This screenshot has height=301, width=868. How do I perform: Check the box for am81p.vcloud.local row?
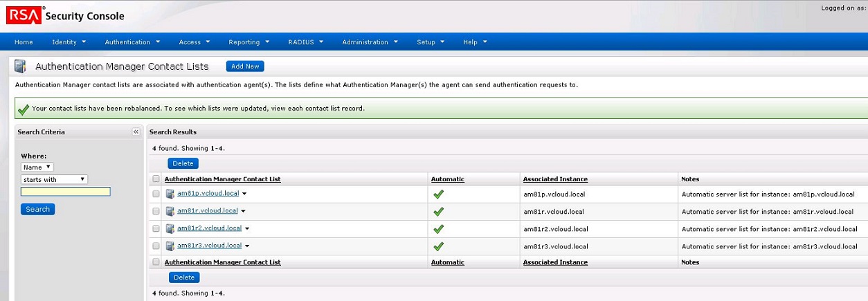pyautogui.click(x=156, y=194)
